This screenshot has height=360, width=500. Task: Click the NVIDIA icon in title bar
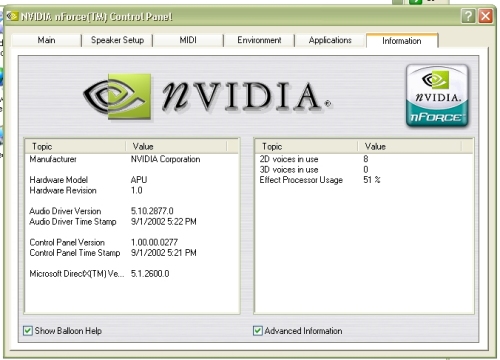13,16
